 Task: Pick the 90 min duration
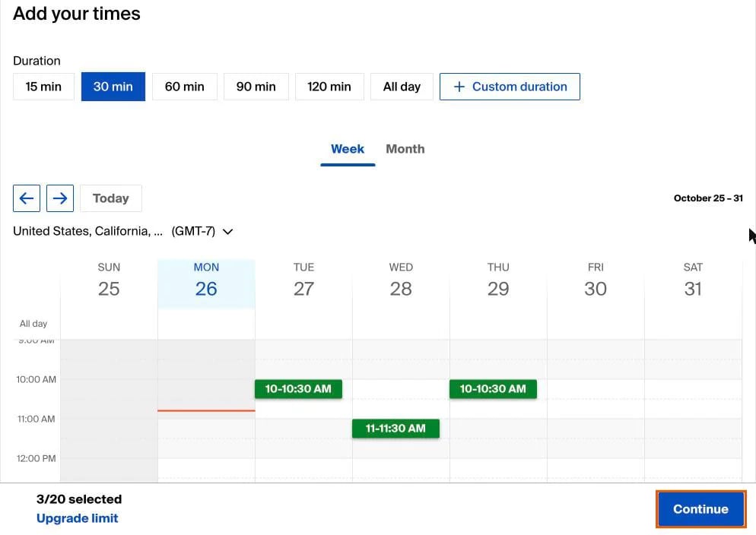pyautogui.click(x=256, y=87)
